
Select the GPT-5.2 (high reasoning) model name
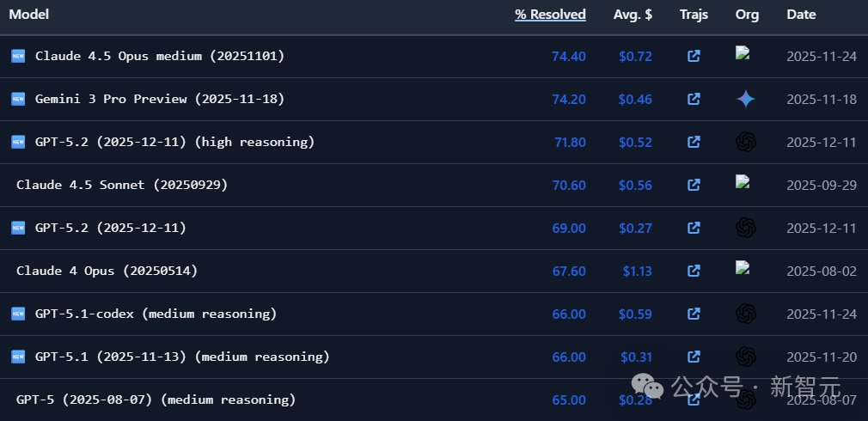(175, 142)
